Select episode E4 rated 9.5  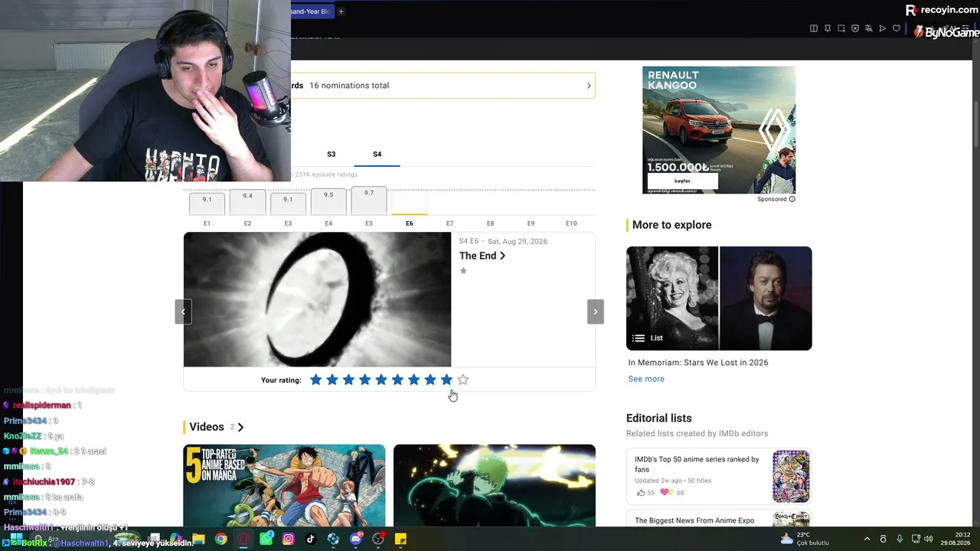tap(328, 201)
